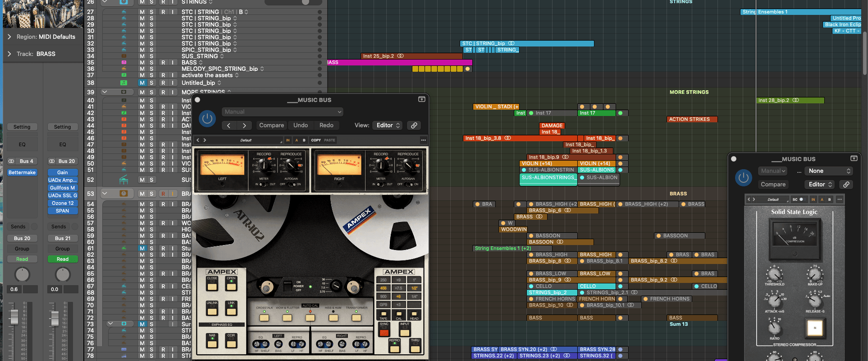Collapse BRASS track stack at track 53

[105, 194]
